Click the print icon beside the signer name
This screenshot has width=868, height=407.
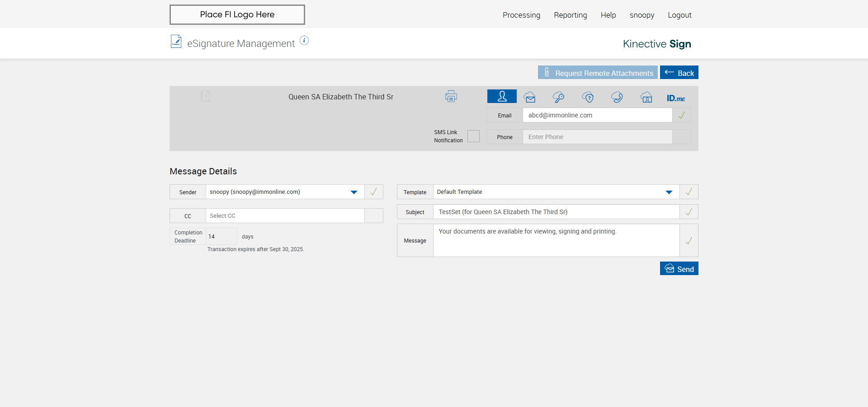pos(451,97)
